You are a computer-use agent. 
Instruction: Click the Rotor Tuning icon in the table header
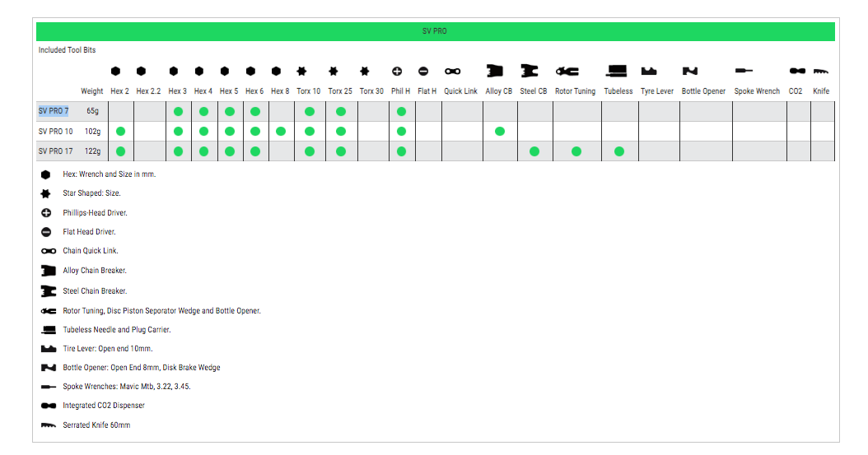tap(567, 72)
